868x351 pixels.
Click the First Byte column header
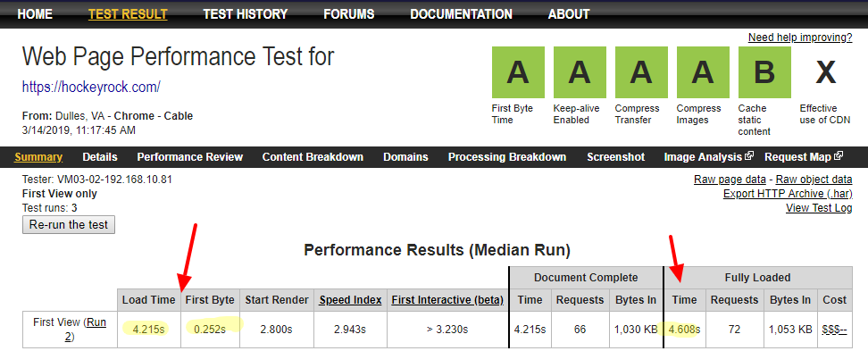click(x=210, y=300)
